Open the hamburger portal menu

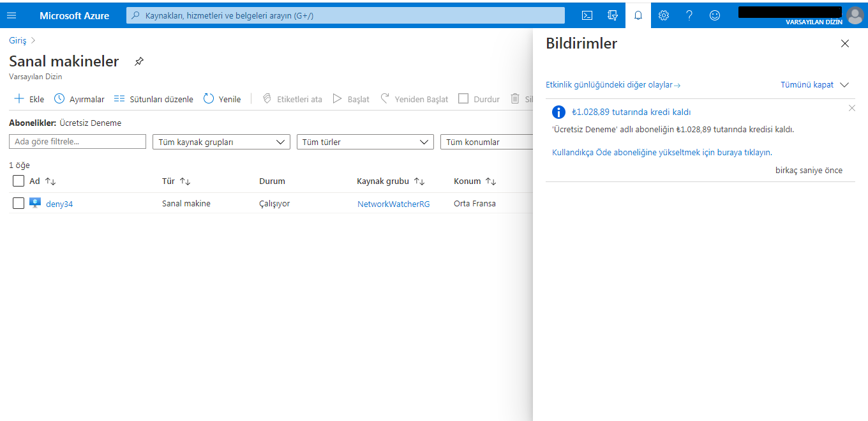[x=11, y=15]
